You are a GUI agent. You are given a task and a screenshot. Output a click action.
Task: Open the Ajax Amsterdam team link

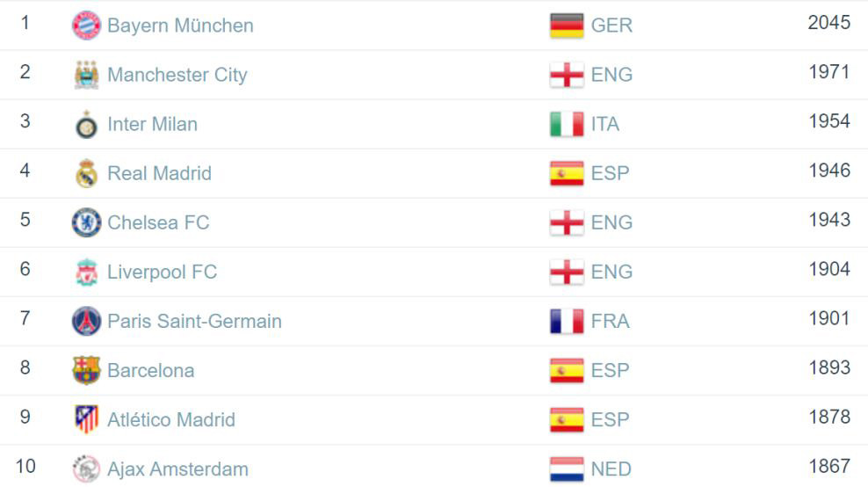click(177, 469)
